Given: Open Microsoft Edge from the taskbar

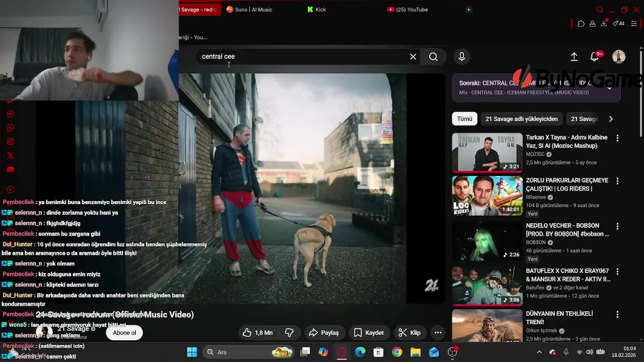Looking at the screenshot, I should [x=360, y=352].
